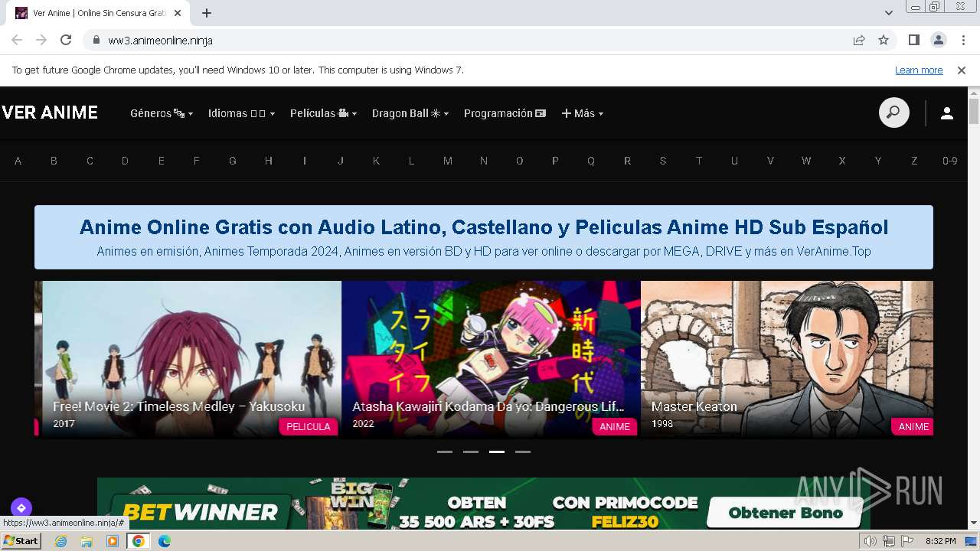Viewport: 980px width, 551px height.
Task: Share this page via the share icon
Action: click(x=859, y=40)
